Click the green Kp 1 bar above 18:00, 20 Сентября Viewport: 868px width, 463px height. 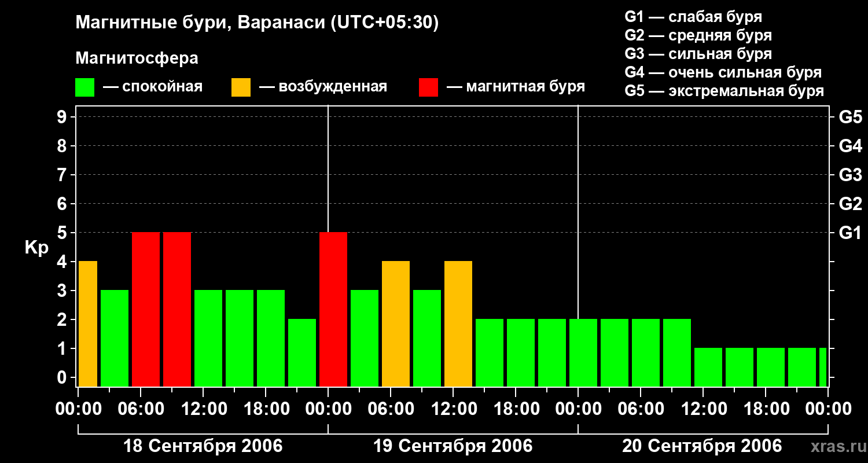(771, 367)
